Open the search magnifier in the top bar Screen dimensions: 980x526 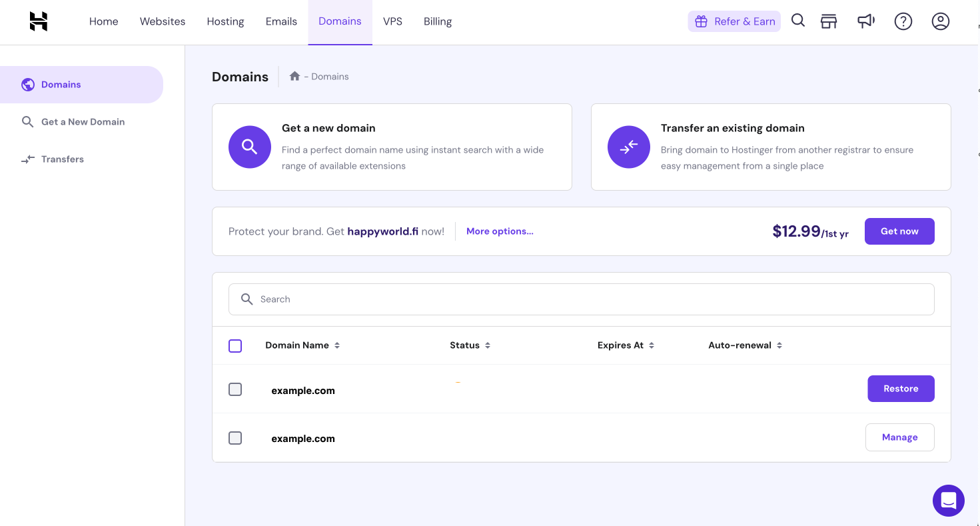click(x=797, y=21)
